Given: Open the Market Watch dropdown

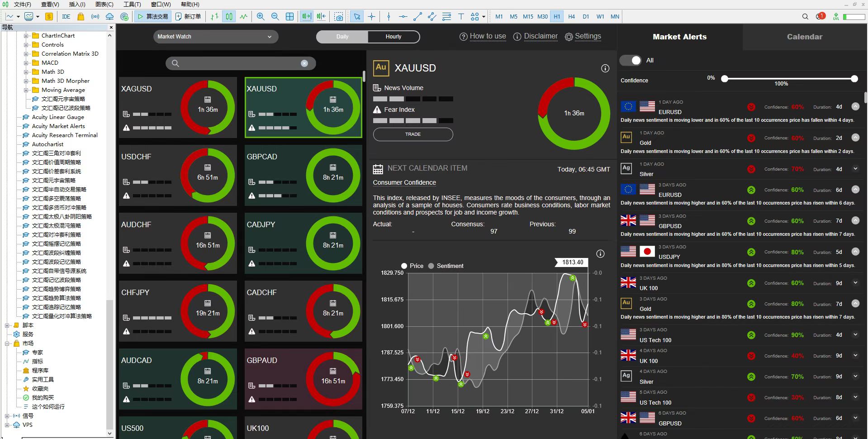Looking at the screenshot, I should pos(215,37).
